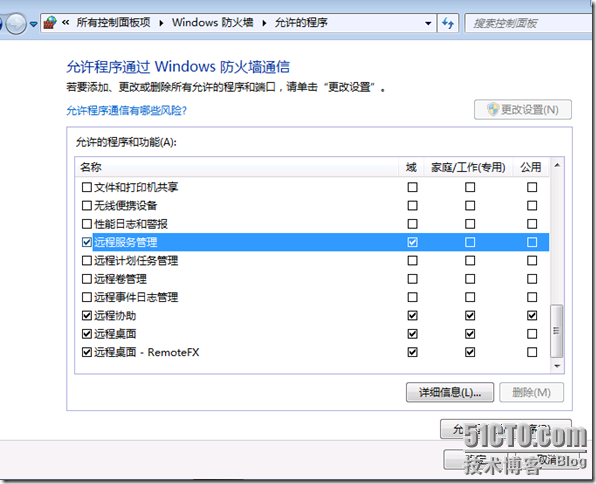Image resolution: width=596 pixels, height=484 pixels.
Task: Uncheck 远程桌面 - RemoteFX main checkbox
Action: coord(87,352)
